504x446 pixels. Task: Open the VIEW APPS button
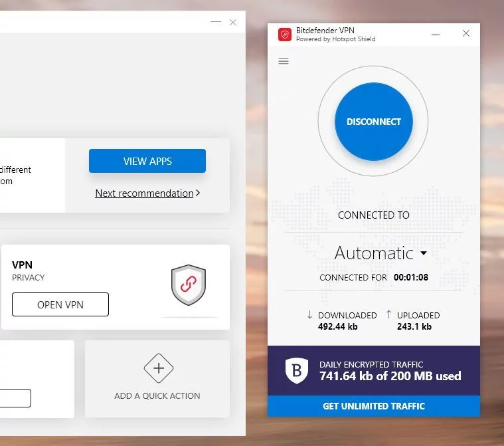pyautogui.click(x=147, y=161)
